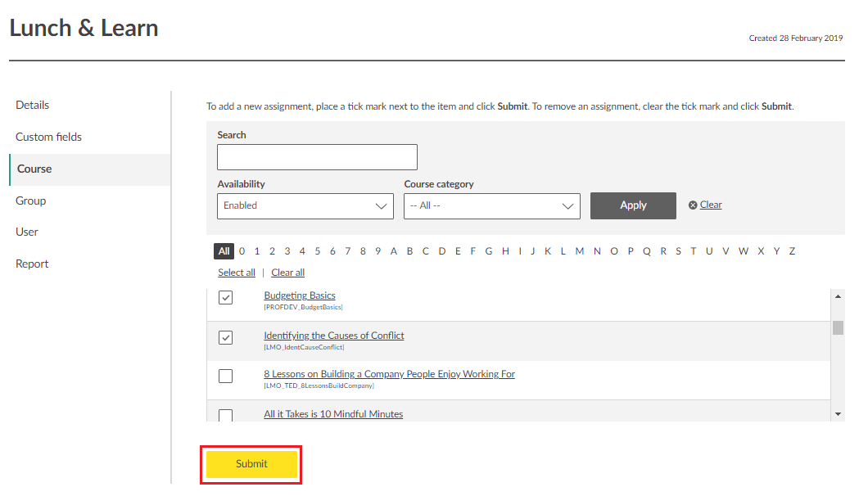Screen dimensions: 868x496
Task: Open the User section
Action: (27, 232)
